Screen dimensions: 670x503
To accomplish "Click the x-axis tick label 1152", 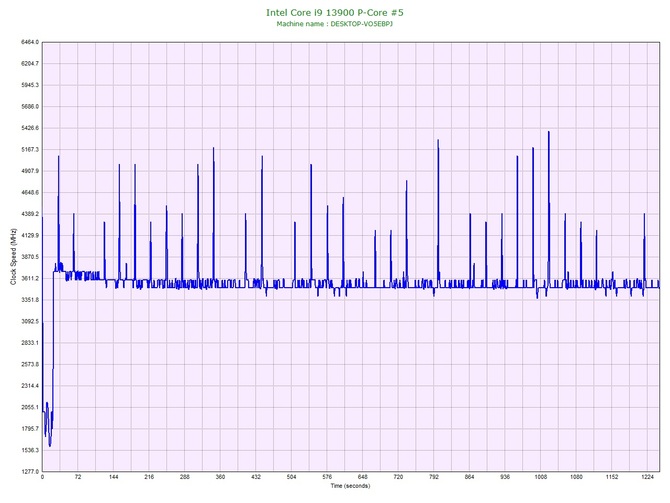I will [x=611, y=477].
